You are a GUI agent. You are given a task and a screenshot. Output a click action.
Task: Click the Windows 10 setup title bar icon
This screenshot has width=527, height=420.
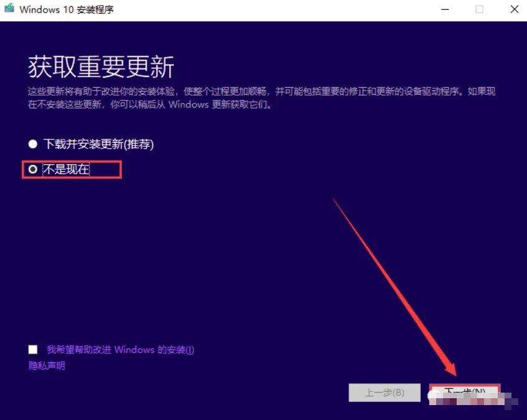(x=9, y=9)
